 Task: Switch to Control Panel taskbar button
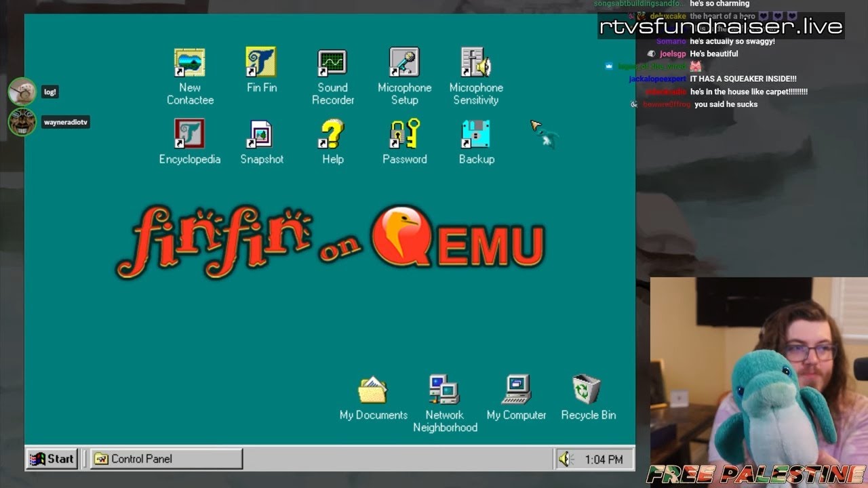[x=166, y=459]
